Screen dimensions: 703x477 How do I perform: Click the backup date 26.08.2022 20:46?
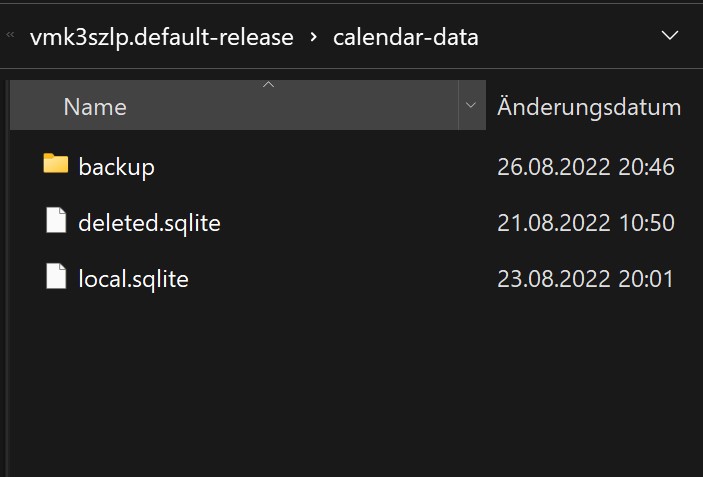(x=586, y=166)
